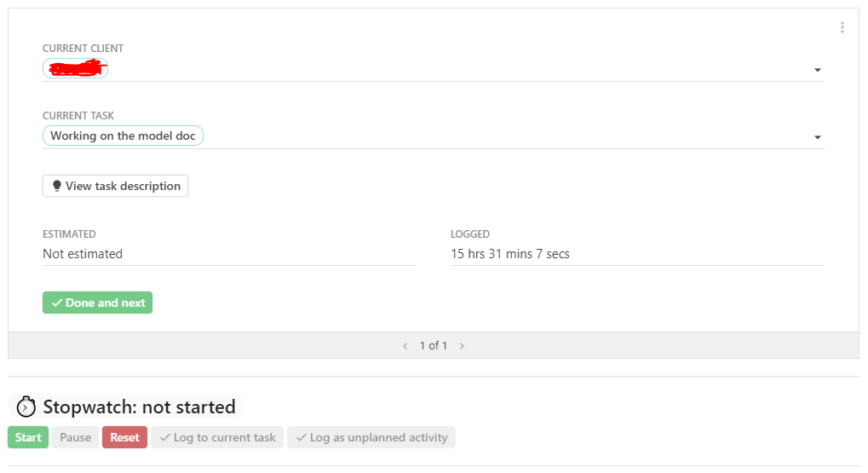Click the 'Stopwatch: not started' heading text
Image resolution: width=868 pixels, height=473 pixels.
[139, 407]
